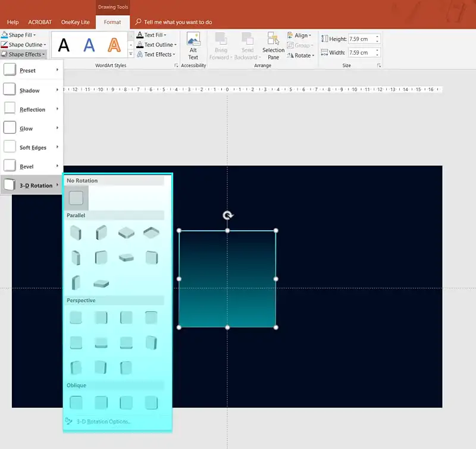Click the Width value field
This screenshot has width=476, height=449.
pyautogui.click(x=361, y=52)
